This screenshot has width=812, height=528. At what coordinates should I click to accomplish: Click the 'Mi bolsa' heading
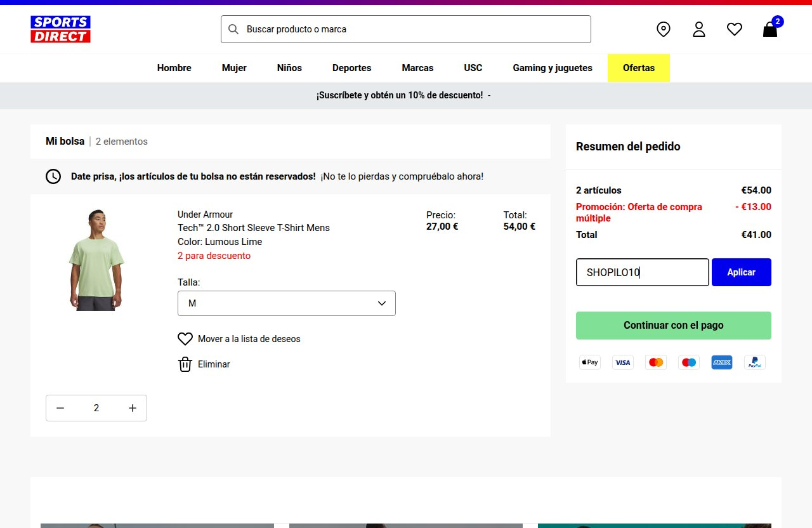coord(65,142)
